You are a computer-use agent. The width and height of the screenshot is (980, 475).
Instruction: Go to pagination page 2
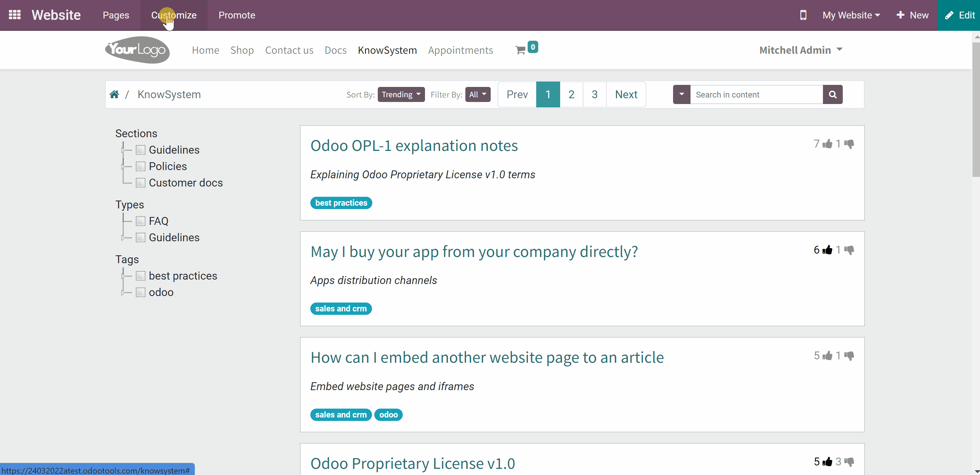[571, 94]
